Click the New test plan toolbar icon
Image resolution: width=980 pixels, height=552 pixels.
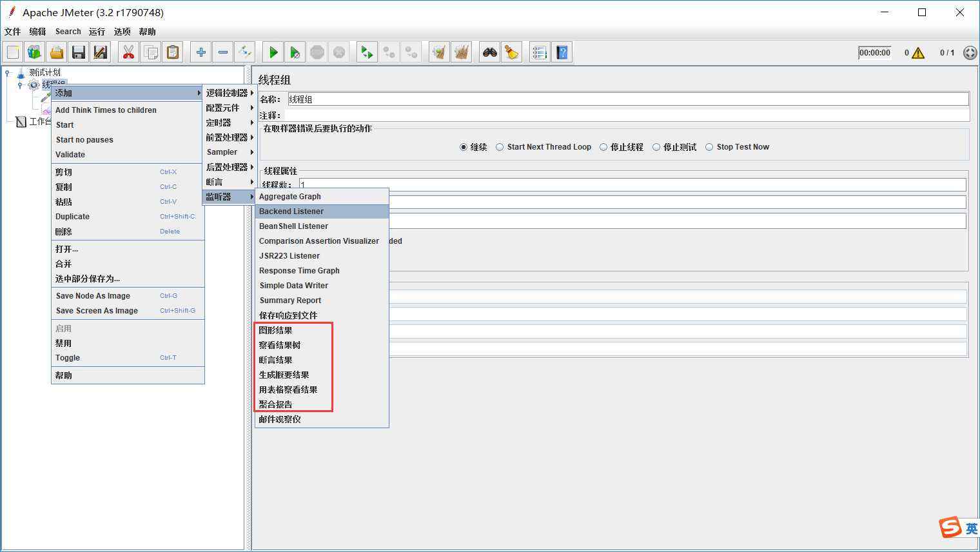coord(13,52)
